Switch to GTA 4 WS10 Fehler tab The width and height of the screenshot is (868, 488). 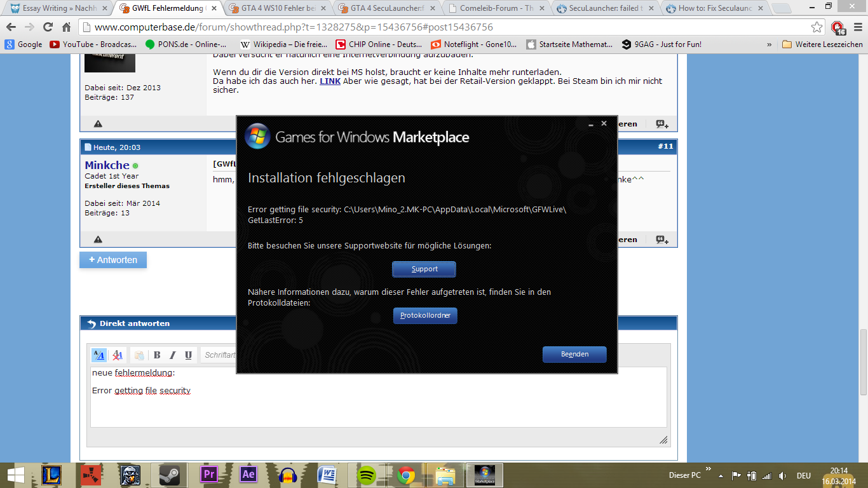278,9
